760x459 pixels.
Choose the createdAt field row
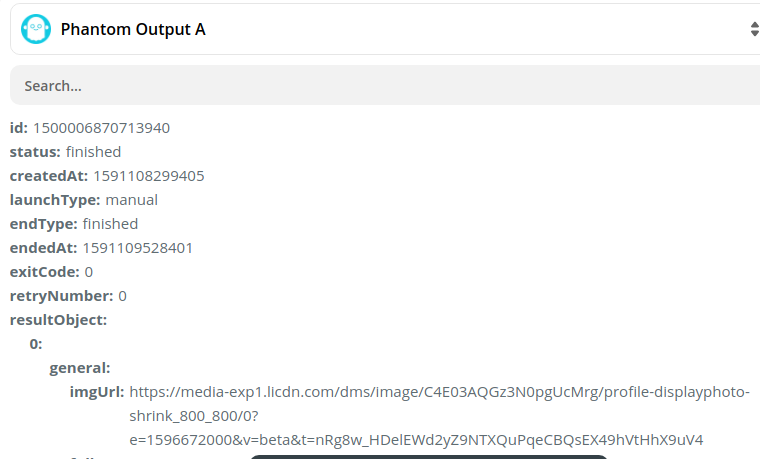[x=107, y=176]
